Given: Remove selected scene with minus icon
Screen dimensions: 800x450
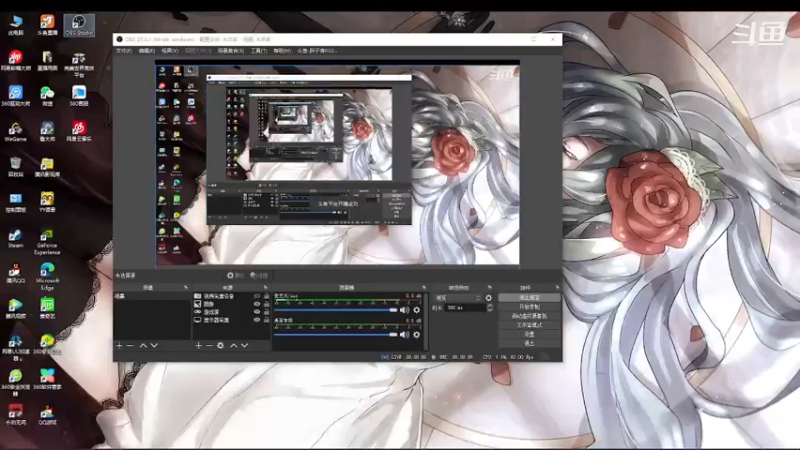Looking at the screenshot, I should (x=130, y=345).
